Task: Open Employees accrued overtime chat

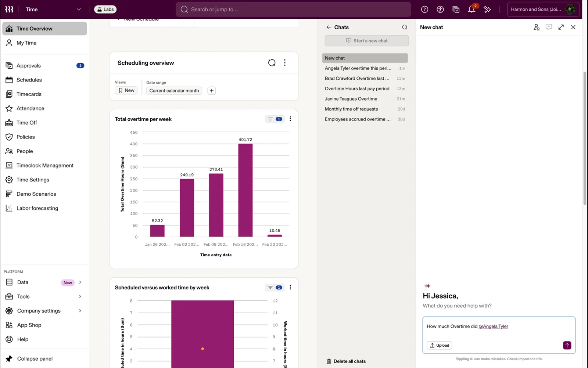Action: point(365,119)
